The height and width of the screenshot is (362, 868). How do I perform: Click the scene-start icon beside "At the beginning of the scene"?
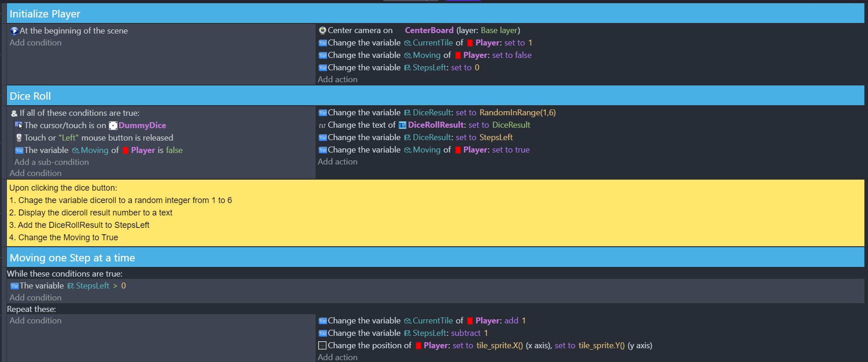point(14,31)
